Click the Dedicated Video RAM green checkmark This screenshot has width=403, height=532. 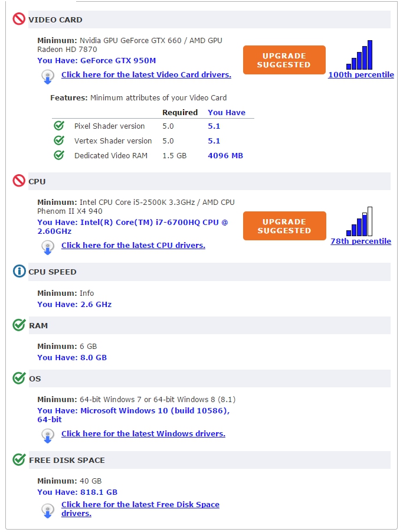pos(59,155)
